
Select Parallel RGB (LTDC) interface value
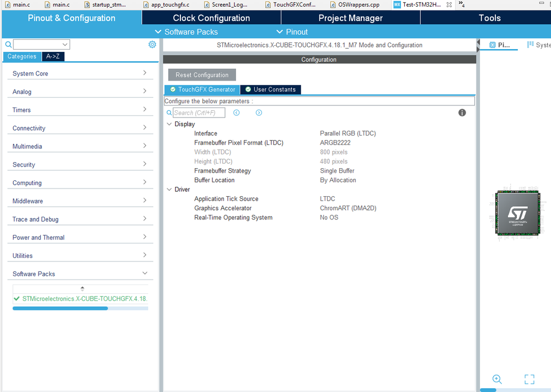tap(348, 133)
